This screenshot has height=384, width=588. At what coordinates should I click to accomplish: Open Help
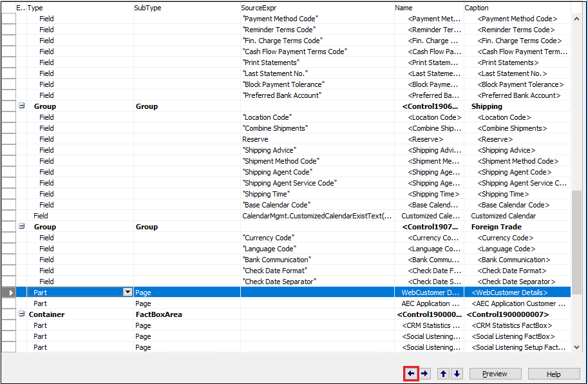tap(553, 374)
